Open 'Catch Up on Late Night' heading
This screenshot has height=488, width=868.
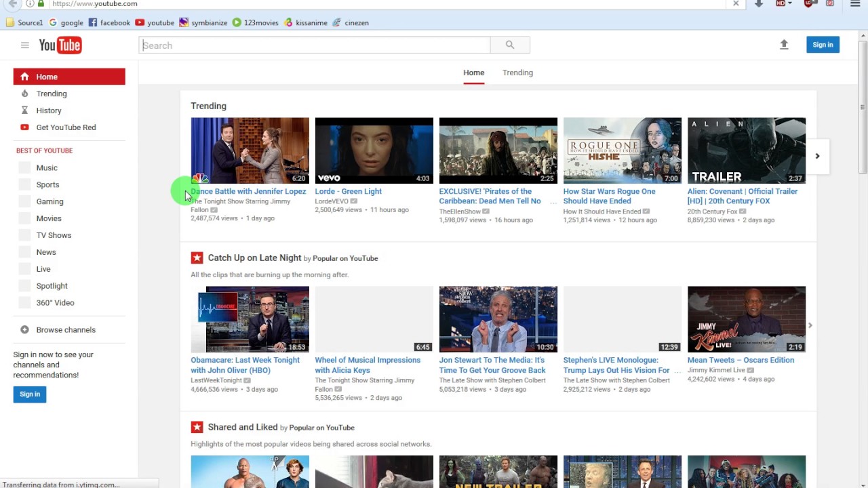click(x=254, y=258)
